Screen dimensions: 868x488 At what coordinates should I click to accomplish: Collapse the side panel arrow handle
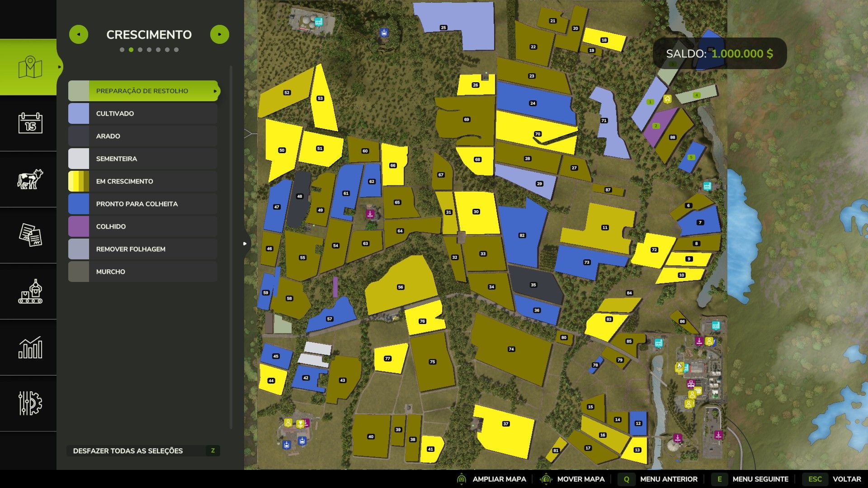click(245, 244)
